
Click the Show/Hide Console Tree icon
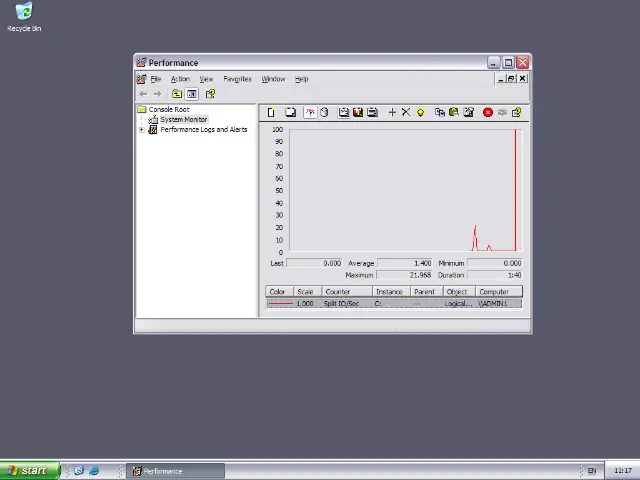(193, 94)
